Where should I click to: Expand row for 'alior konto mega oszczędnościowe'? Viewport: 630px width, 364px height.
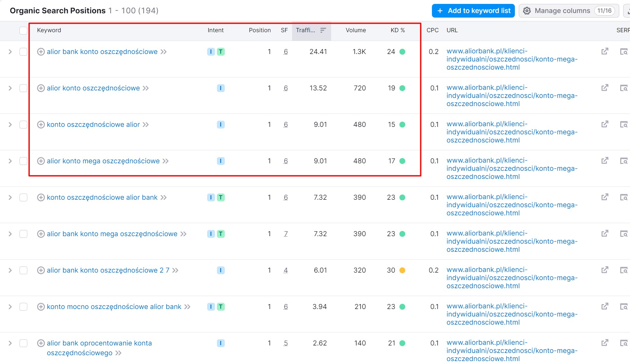(x=10, y=161)
